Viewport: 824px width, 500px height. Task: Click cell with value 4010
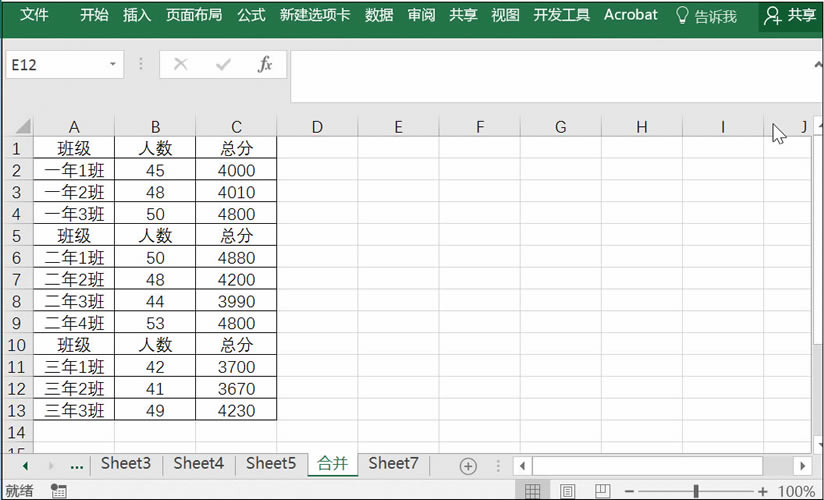coord(236,192)
